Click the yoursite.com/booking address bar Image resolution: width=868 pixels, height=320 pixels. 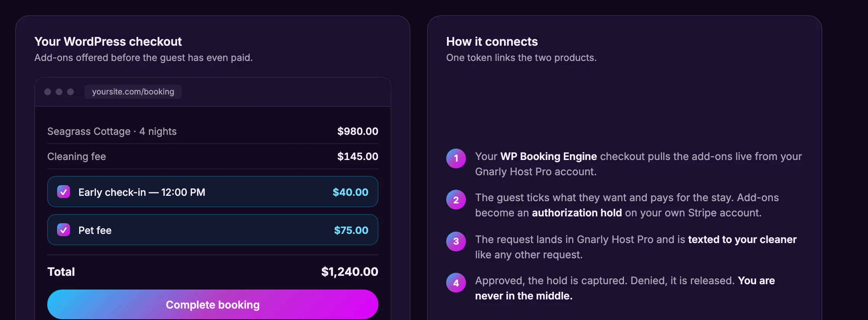[133, 92]
